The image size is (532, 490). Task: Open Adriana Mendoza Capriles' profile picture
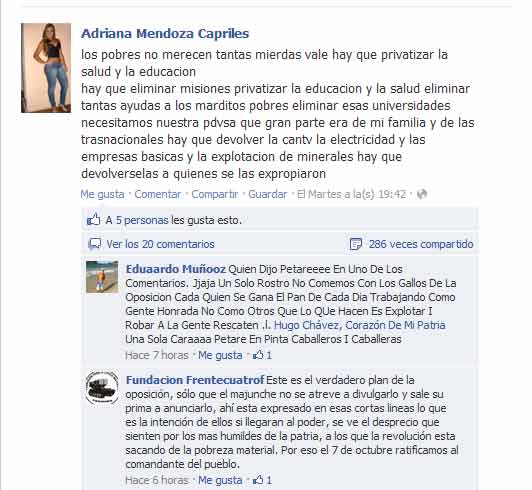[x=46, y=68]
